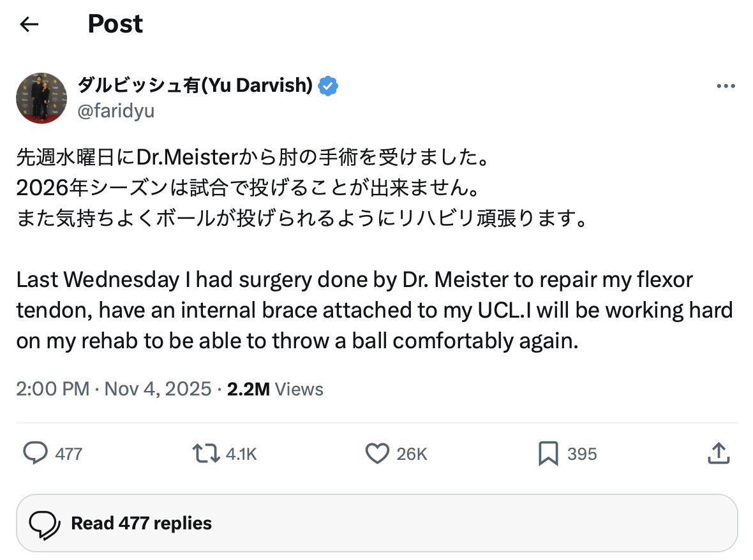Click the Read 477 replies button
Image resolution: width=753 pixels, height=560 pixels.
point(376,524)
